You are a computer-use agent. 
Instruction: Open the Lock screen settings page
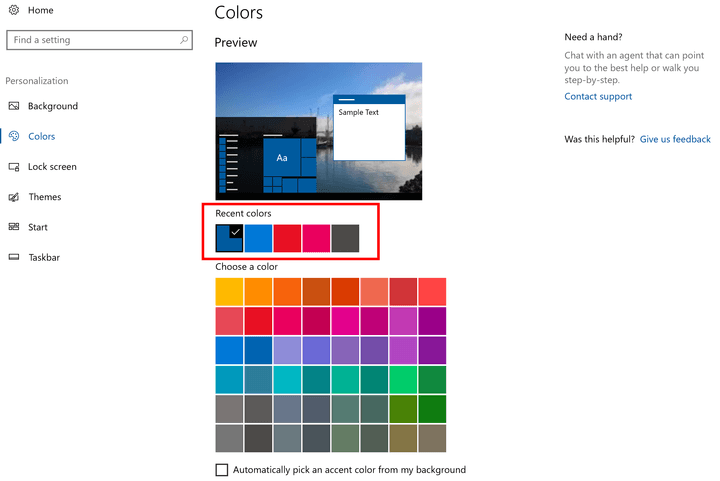click(x=52, y=167)
